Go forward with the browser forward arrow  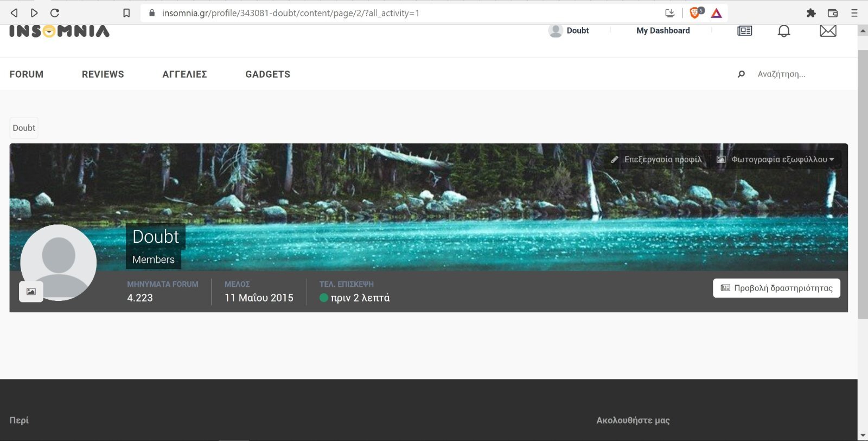[34, 13]
